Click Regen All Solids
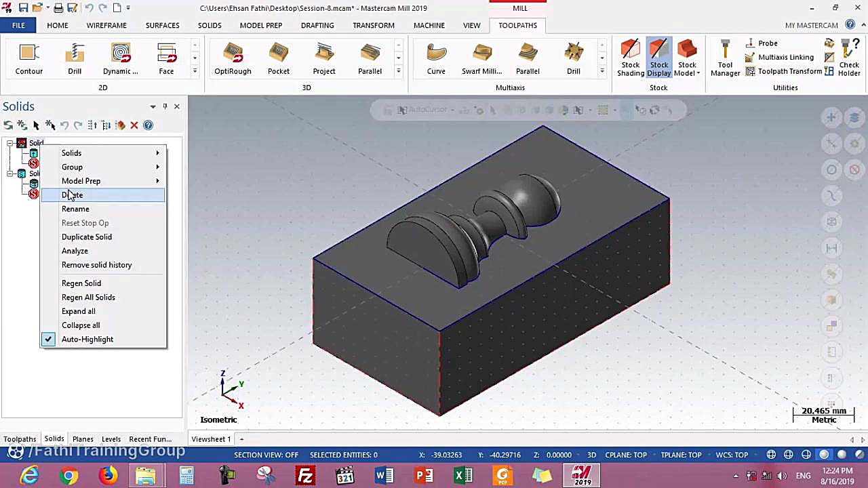This screenshot has height=488, width=868. 102,297
